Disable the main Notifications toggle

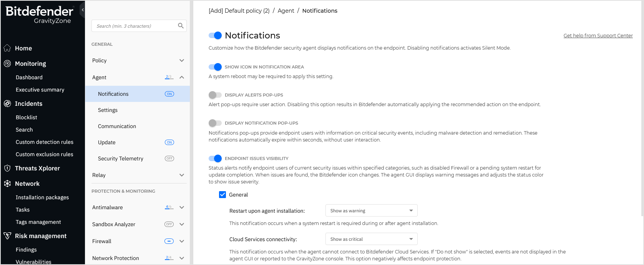coord(216,35)
